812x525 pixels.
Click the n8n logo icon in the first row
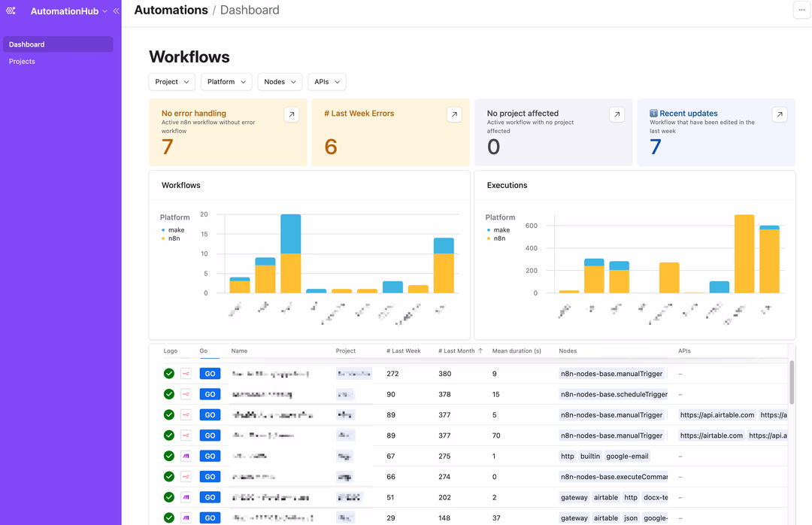tap(186, 374)
